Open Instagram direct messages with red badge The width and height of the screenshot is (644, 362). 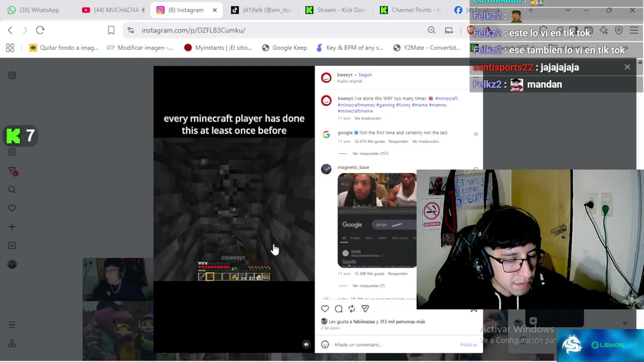click(13, 171)
